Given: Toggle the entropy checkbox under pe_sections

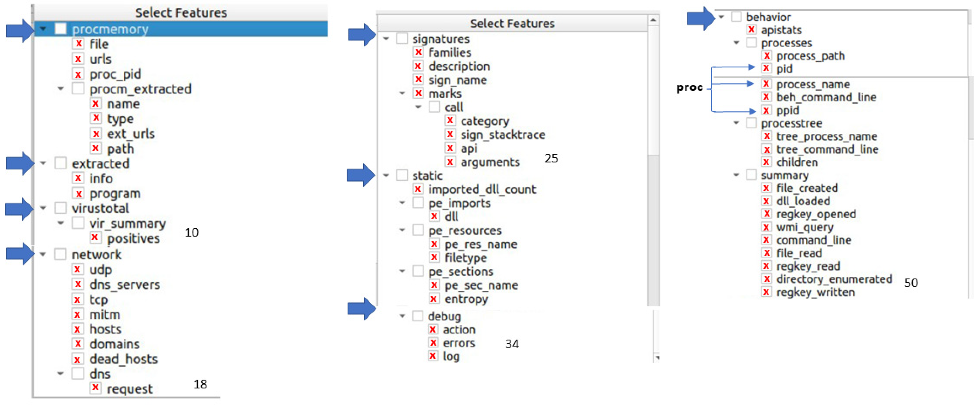Looking at the screenshot, I should pyautogui.click(x=434, y=299).
